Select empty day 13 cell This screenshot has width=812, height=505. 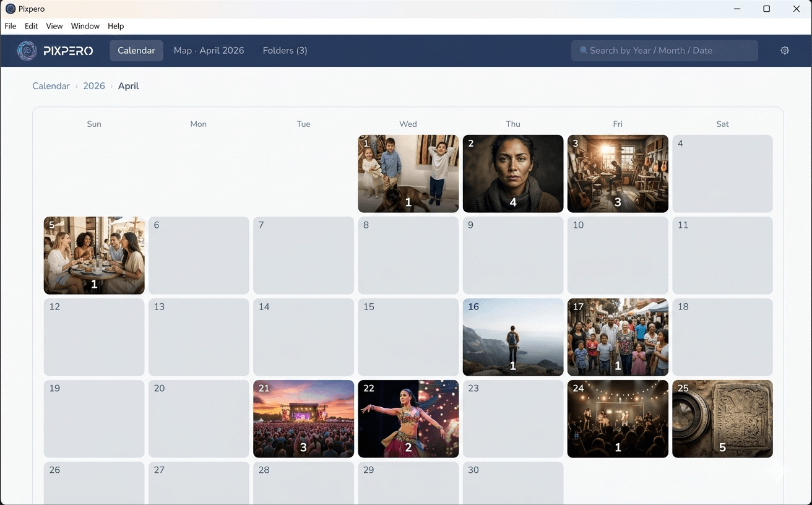[x=199, y=337]
